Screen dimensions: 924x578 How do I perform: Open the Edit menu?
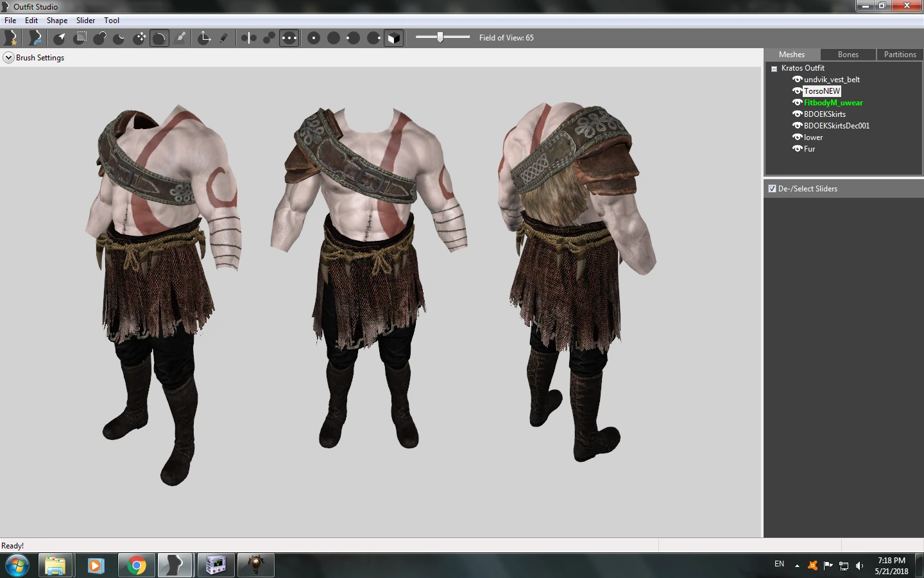pyautogui.click(x=31, y=21)
